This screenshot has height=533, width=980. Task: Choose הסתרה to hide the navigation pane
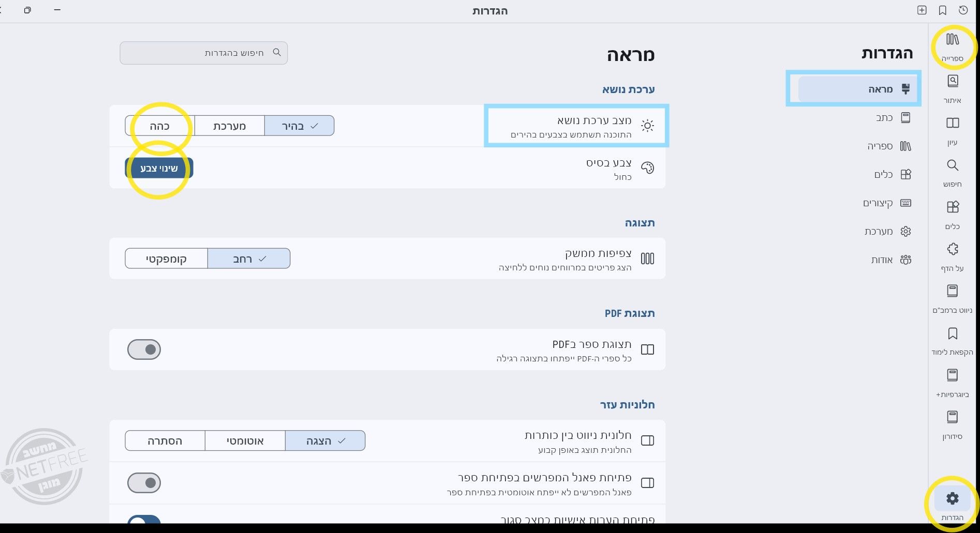[165, 441]
